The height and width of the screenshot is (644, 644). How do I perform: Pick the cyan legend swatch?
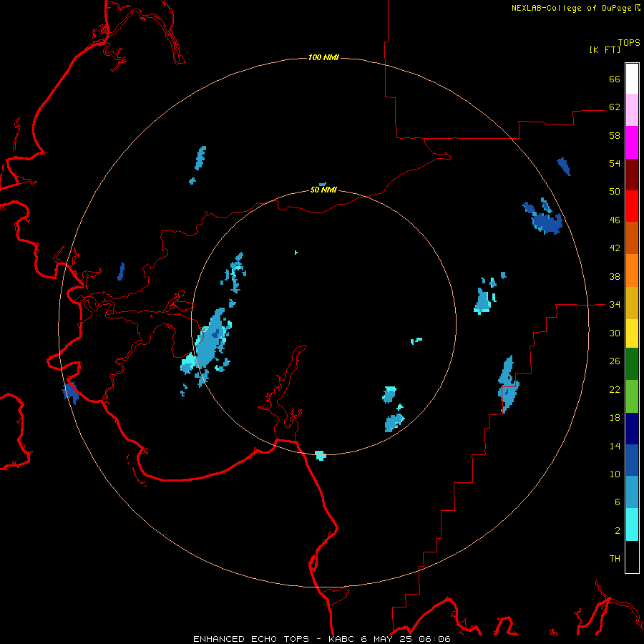[x=632, y=525]
